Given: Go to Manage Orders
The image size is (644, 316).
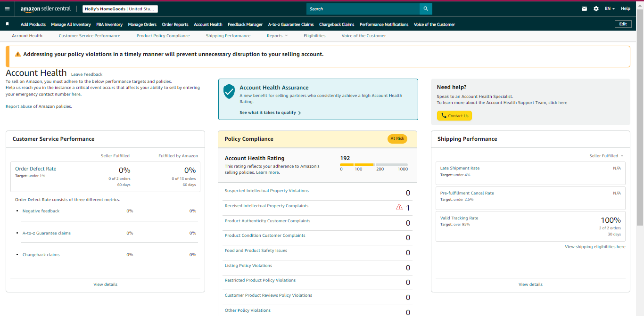Looking at the screenshot, I should [x=142, y=24].
